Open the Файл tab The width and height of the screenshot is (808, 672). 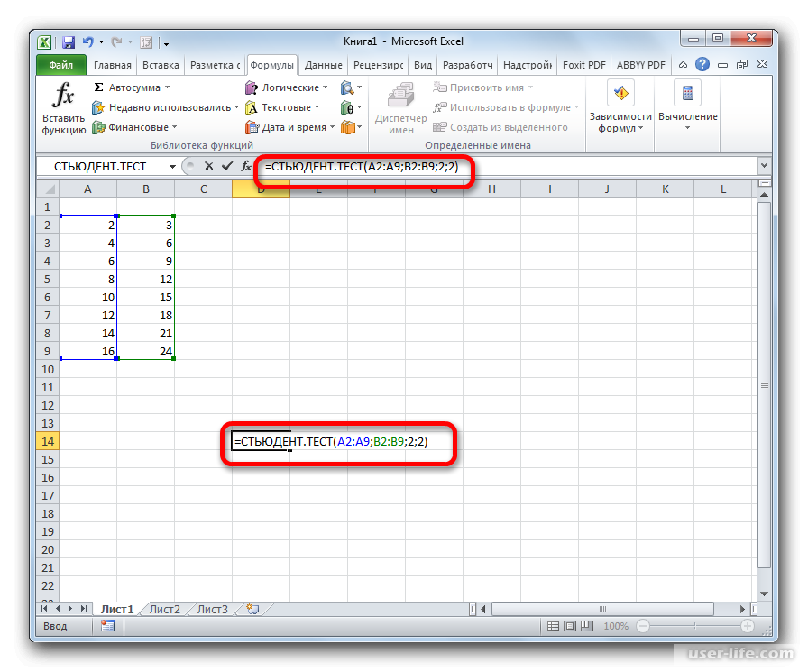click(x=61, y=65)
